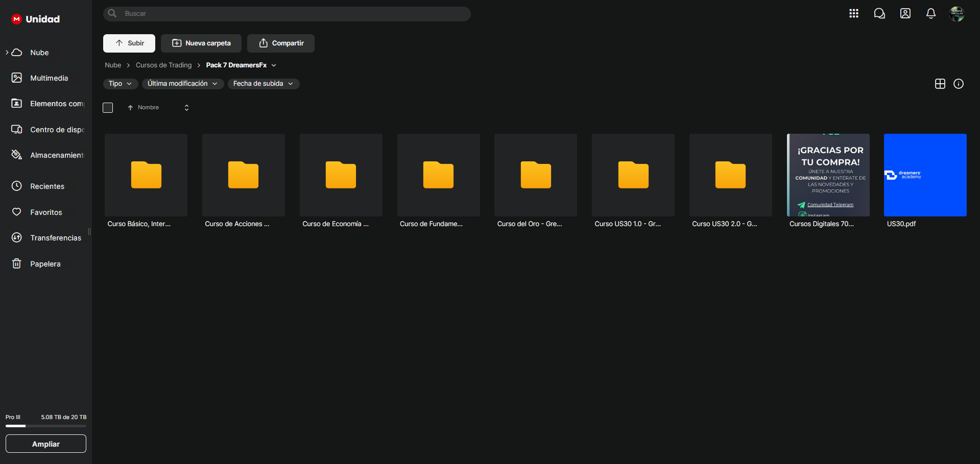Tick the select-all checkbox

click(x=108, y=108)
